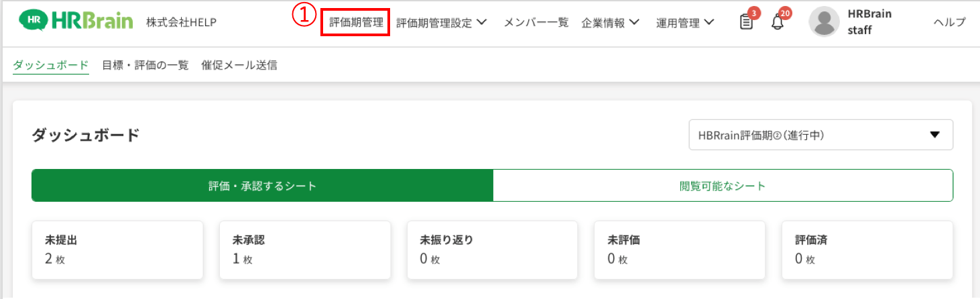980x299 pixels.
Task: Switch to 閲覧可能なシート view
Action: click(723, 186)
